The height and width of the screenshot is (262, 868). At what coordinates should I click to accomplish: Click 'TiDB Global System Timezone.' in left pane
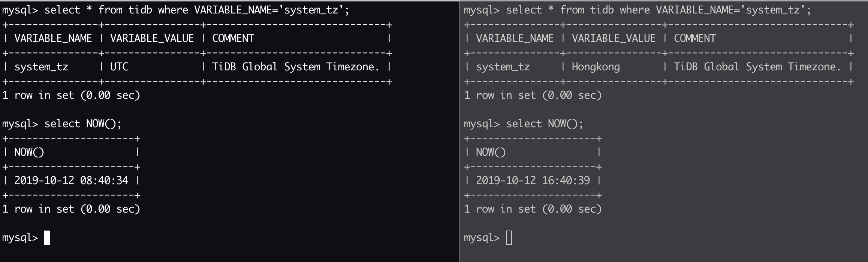(x=296, y=67)
